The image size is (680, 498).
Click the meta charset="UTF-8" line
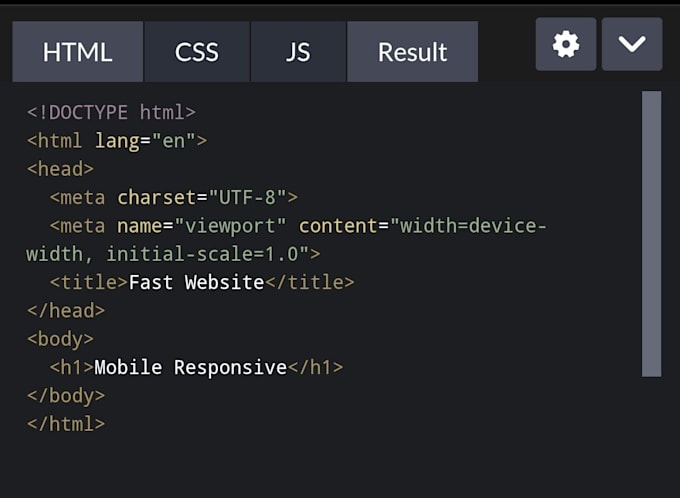tap(173, 198)
